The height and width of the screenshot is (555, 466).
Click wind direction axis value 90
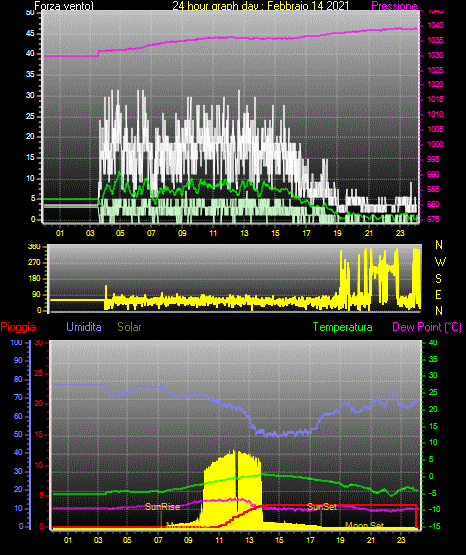(x=36, y=295)
